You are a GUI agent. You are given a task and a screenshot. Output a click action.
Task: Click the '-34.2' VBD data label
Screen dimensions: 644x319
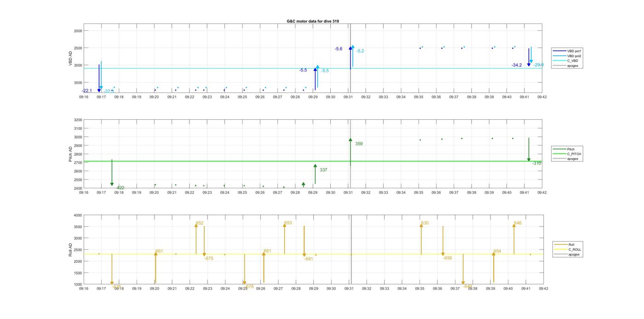(517, 65)
